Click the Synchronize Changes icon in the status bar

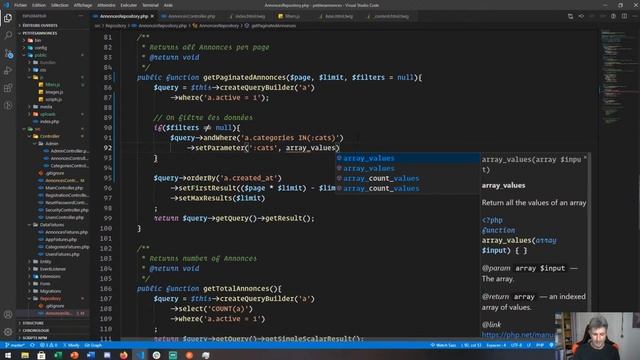[32, 345]
